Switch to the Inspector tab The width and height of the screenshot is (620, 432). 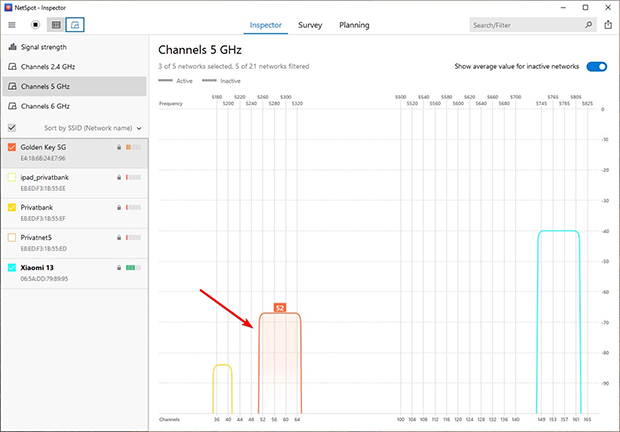[x=265, y=25]
